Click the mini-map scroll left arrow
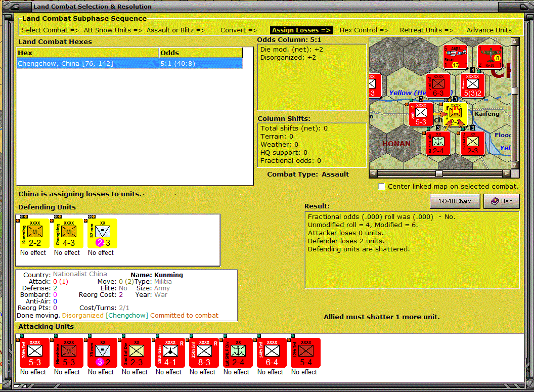Screen dimensions: 534x392 point(373,173)
